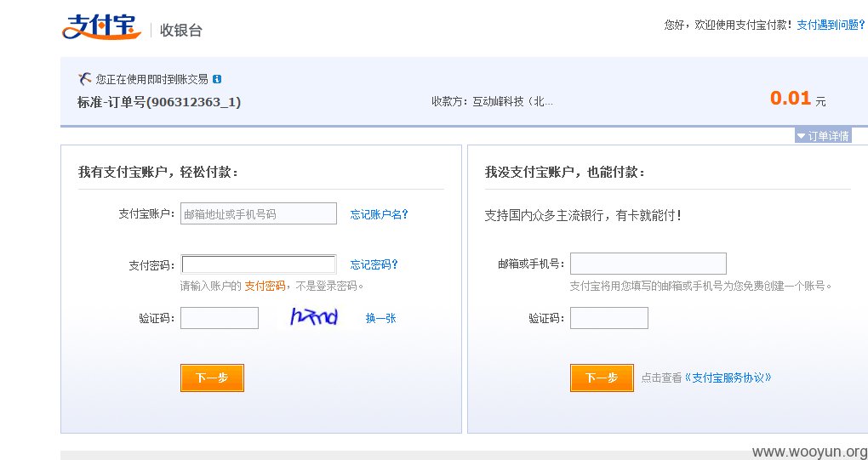The height and width of the screenshot is (460, 868).
Task: Open the 支付遇到问题? help link
Action: point(831,25)
